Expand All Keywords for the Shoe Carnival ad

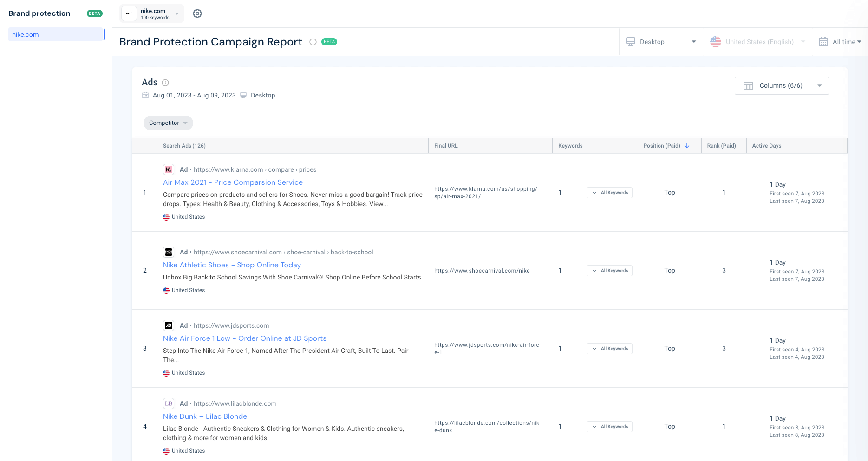point(609,271)
